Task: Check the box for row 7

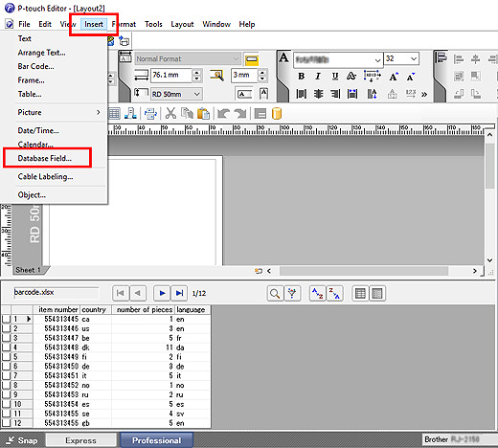Action: click(6, 375)
